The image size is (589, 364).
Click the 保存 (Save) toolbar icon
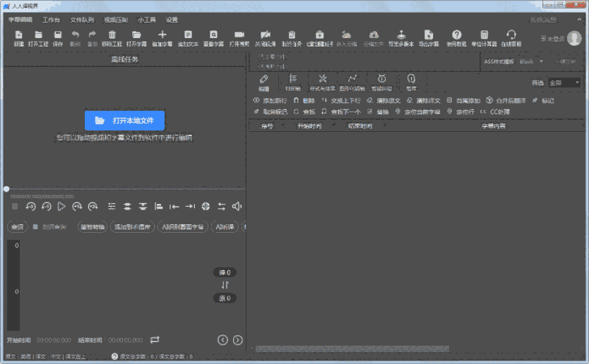[x=58, y=37]
